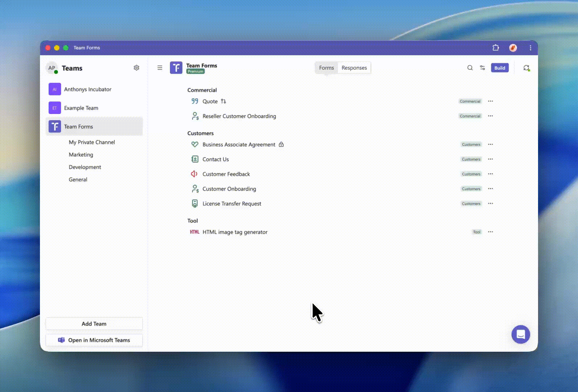
Task: Click the Customer Onboarding person icon
Action: [x=195, y=189]
